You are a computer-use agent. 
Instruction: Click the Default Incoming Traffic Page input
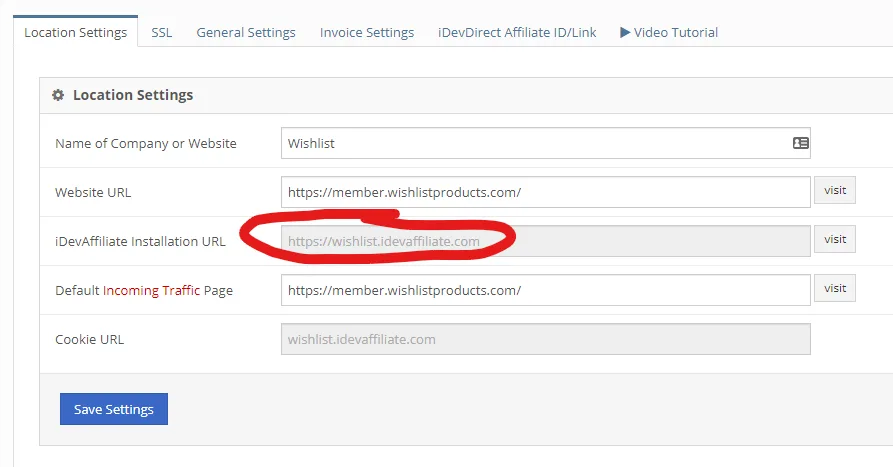(x=545, y=290)
